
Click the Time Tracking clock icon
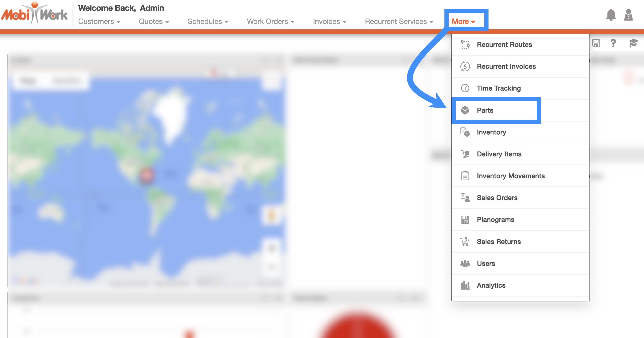coord(465,88)
